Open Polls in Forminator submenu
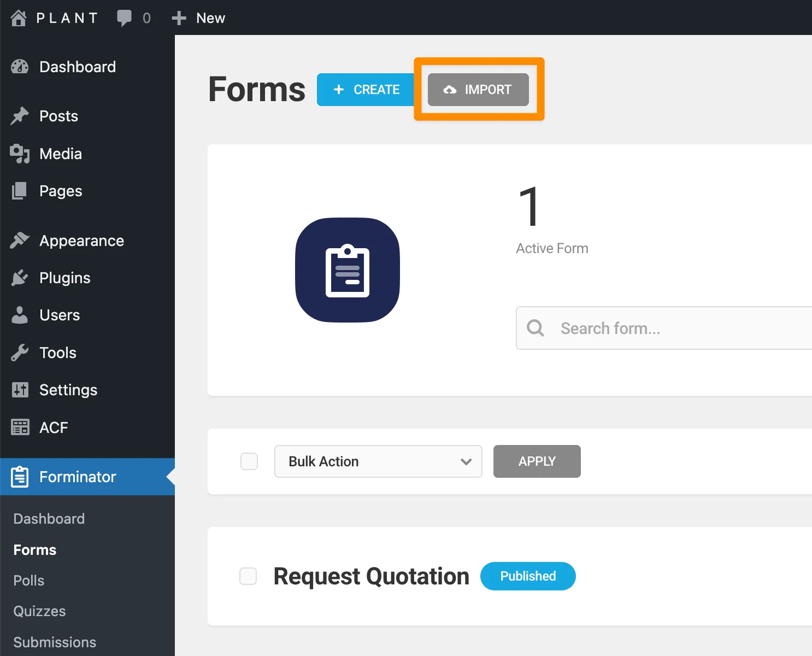This screenshot has width=812, height=656. coord(29,581)
